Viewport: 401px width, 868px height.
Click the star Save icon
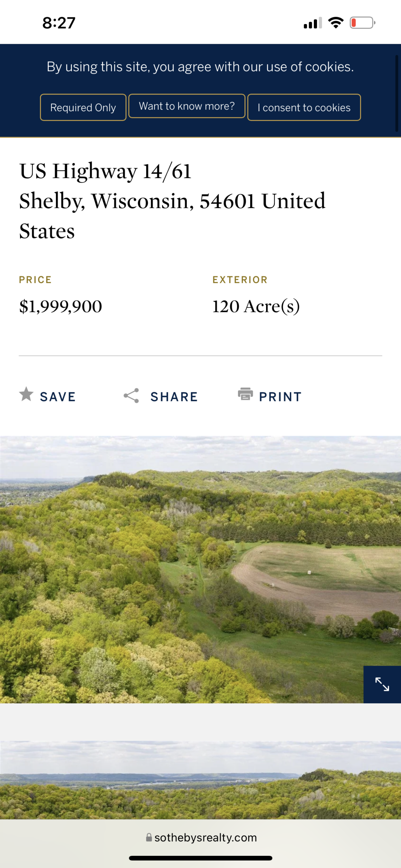[x=26, y=394]
